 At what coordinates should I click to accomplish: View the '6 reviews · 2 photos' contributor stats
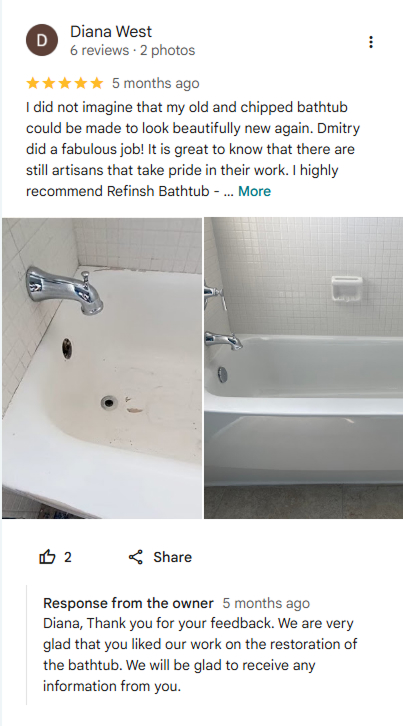[x=132, y=50]
